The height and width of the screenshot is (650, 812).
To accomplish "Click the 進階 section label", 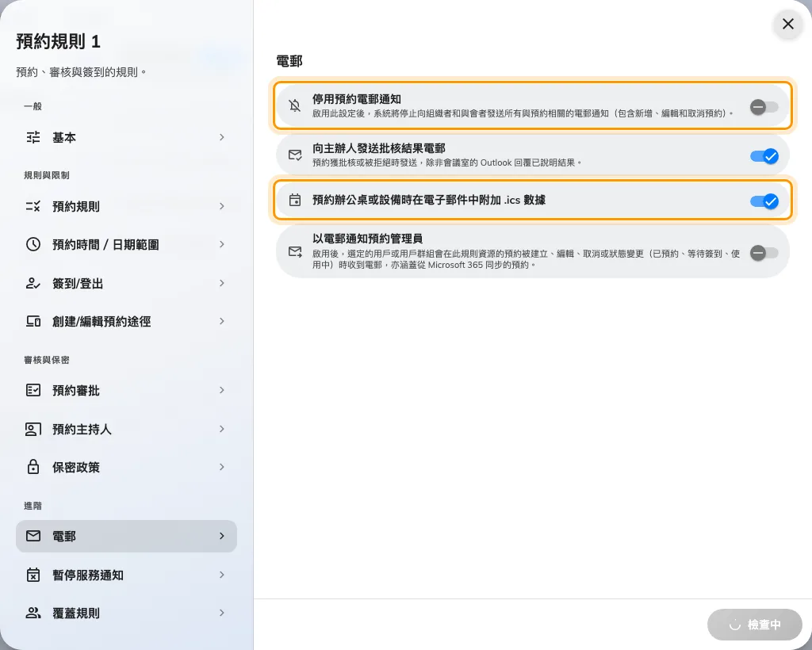I will pos(33,506).
